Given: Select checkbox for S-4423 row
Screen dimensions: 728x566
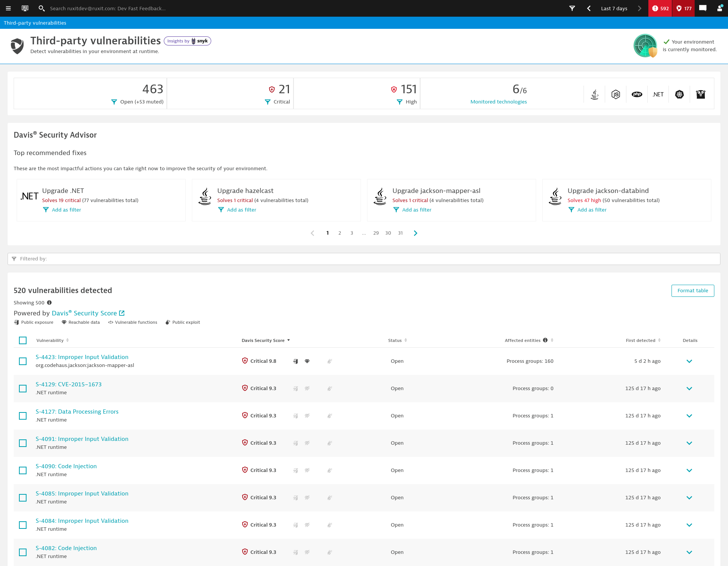Looking at the screenshot, I should tap(23, 361).
